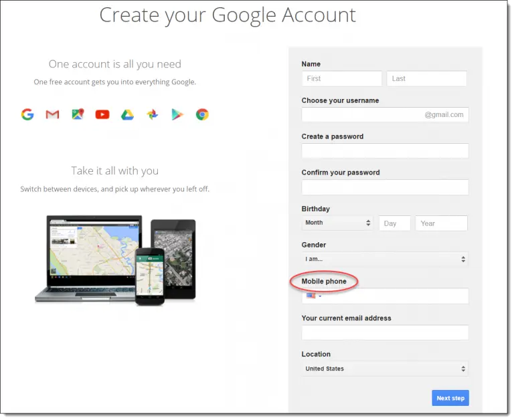514x420 pixels.
Task: Click the current email address field
Action: pyautogui.click(x=385, y=332)
